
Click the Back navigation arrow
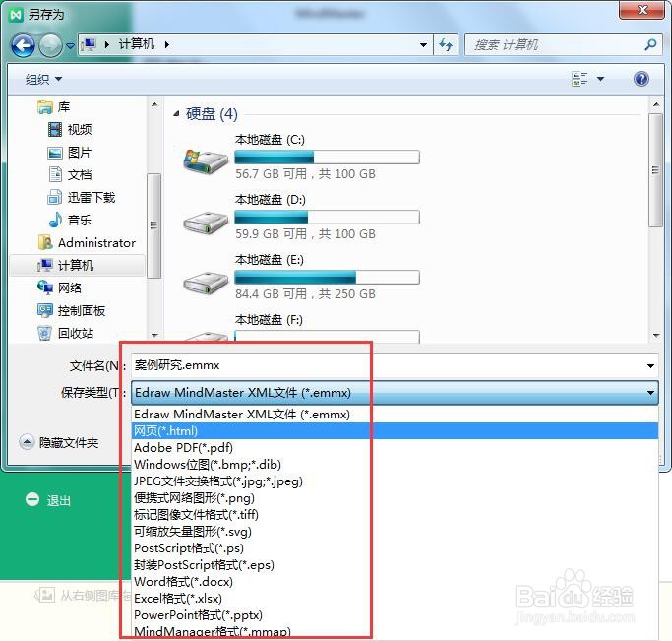(23, 45)
